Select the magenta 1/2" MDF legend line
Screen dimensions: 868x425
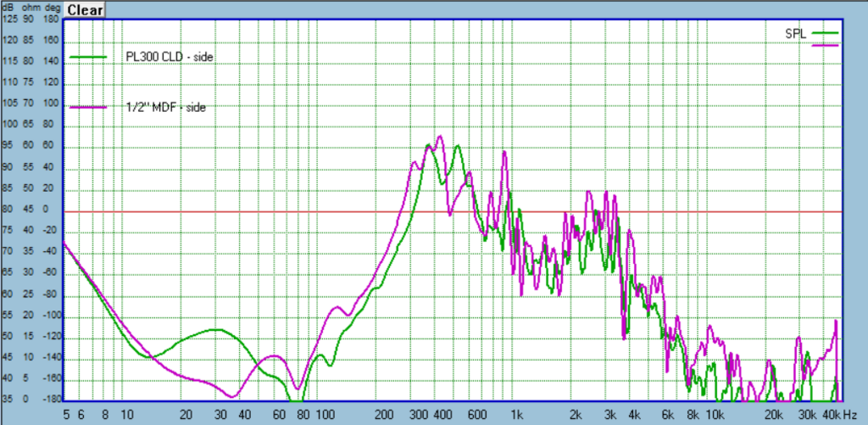[x=89, y=108]
